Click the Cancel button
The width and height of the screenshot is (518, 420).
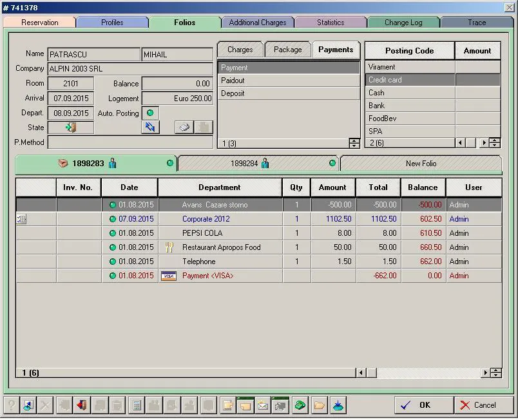tap(484, 405)
